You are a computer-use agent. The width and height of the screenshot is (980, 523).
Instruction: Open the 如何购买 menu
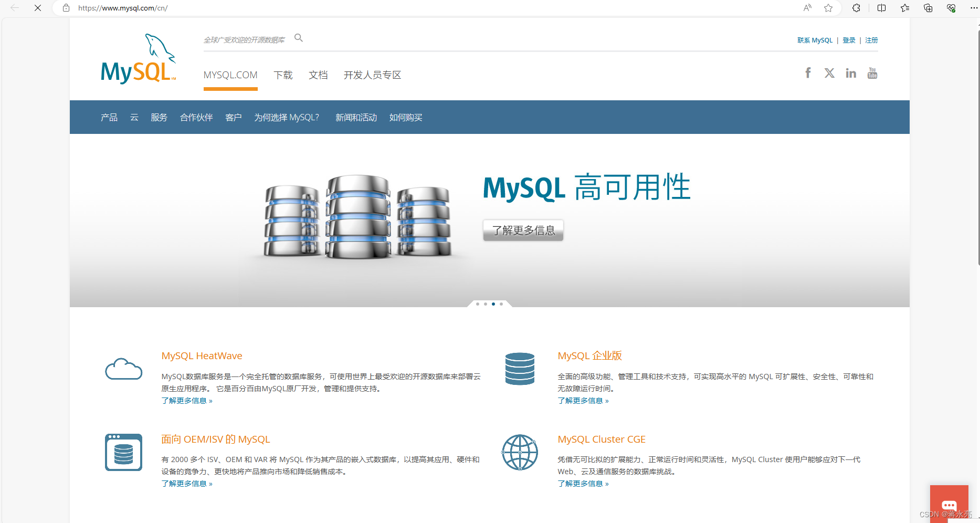(x=405, y=117)
